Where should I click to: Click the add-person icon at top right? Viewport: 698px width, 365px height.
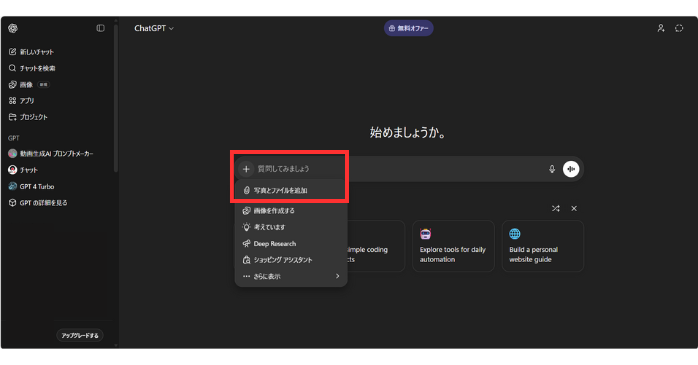pyautogui.click(x=661, y=28)
